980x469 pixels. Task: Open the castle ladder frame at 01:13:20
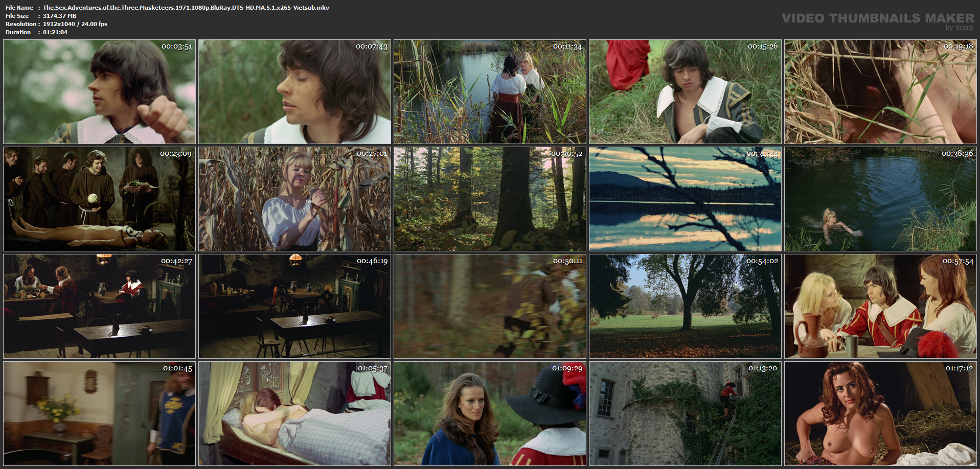pyautogui.click(x=686, y=414)
